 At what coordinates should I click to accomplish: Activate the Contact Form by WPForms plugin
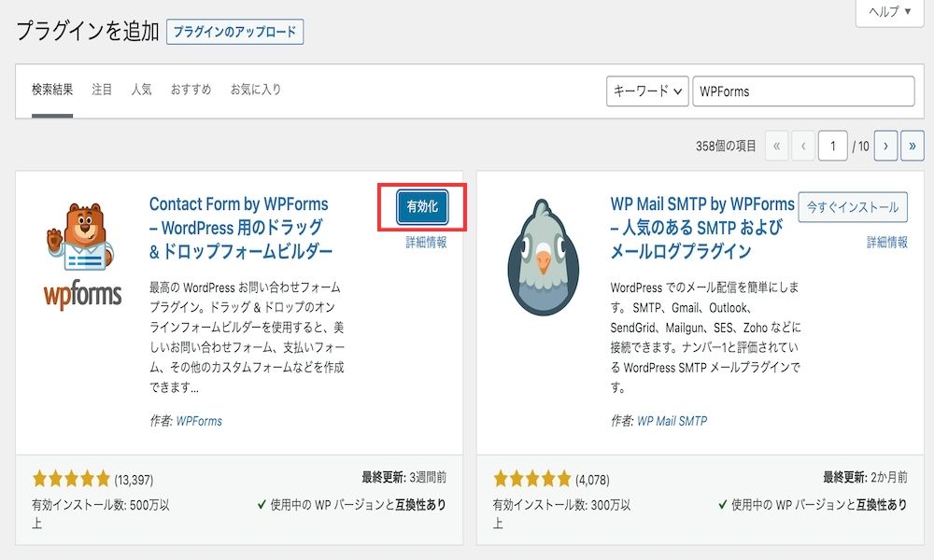[422, 206]
